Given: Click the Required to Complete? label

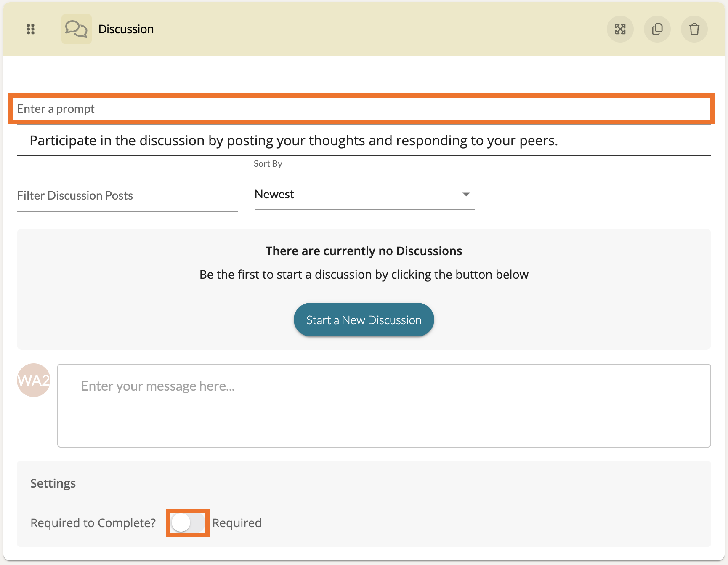Looking at the screenshot, I should pyautogui.click(x=93, y=523).
